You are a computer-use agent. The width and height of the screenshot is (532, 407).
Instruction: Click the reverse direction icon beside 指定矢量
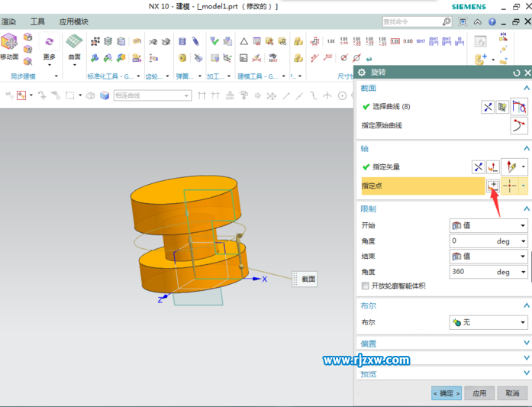pyautogui.click(x=478, y=166)
